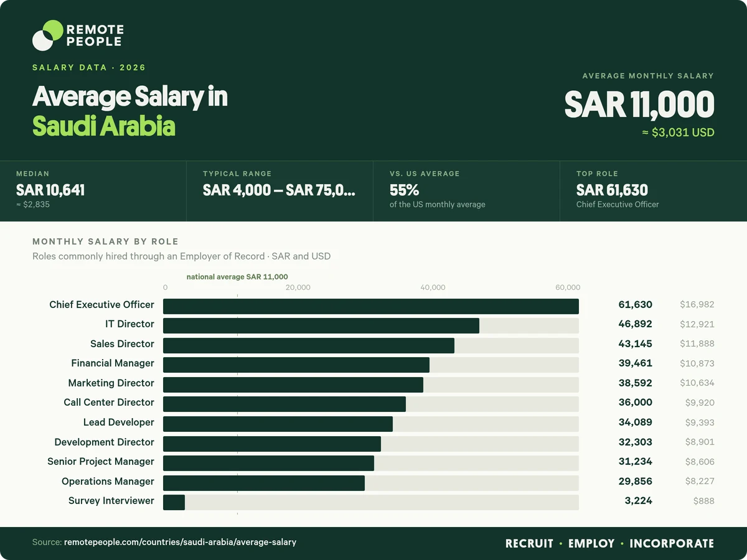This screenshot has width=747, height=560.
Task: Click the Development Director row label
Action: tap(104, 442)
